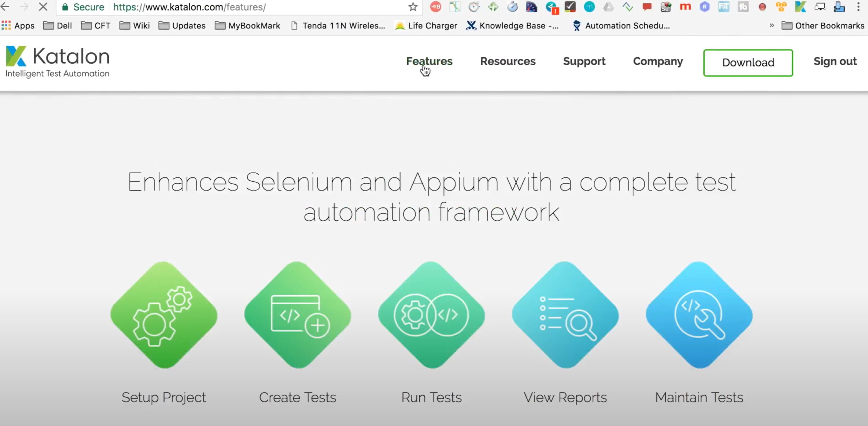
Task: Select the Maintain Tests text label
Action: (699, 398)
